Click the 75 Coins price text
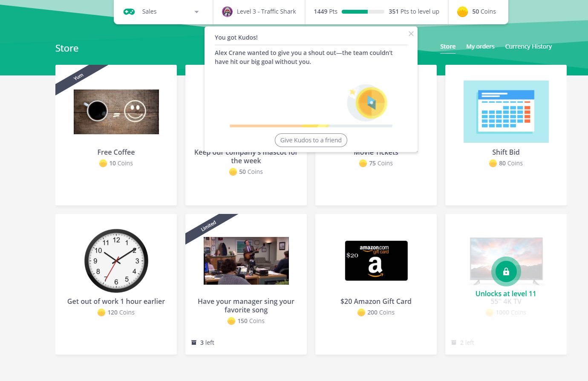Viewport: 588px width, 381px height. pyautogui.click(x=381, y=163)
